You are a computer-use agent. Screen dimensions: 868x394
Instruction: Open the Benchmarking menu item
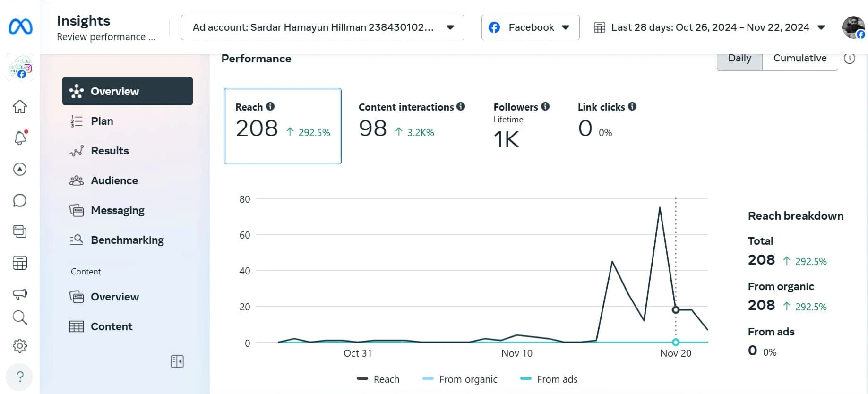127,240
